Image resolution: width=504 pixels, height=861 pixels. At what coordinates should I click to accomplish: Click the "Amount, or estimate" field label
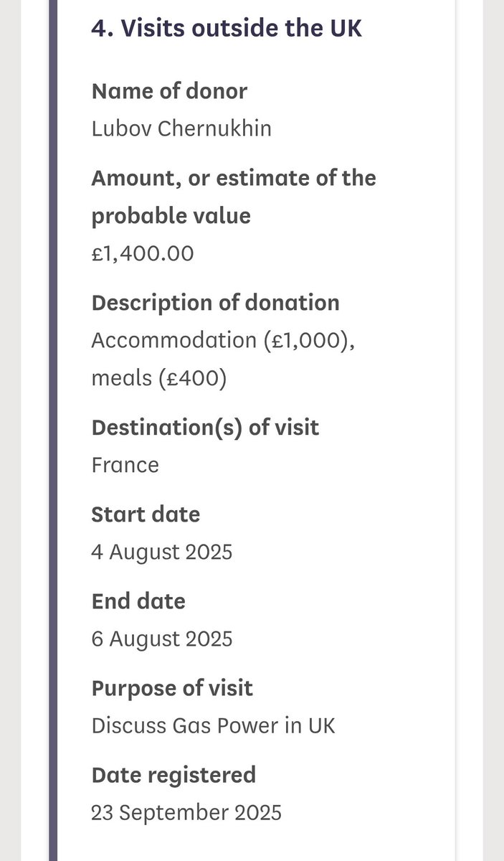point(233,178)
